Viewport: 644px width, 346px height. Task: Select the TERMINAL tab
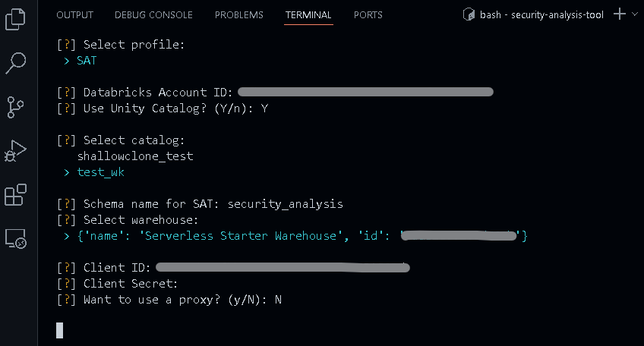click(308, 15)
